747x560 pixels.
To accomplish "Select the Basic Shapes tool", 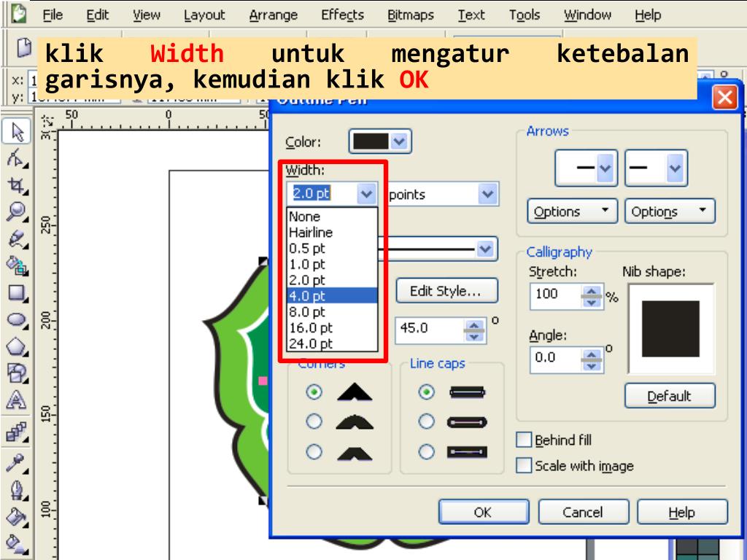I will click(18, 373).
